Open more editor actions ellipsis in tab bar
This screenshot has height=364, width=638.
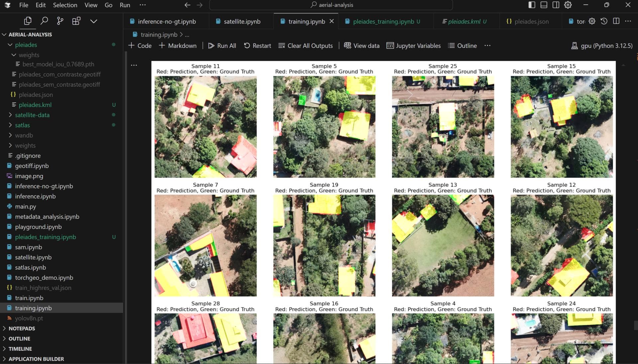[628, 21]
